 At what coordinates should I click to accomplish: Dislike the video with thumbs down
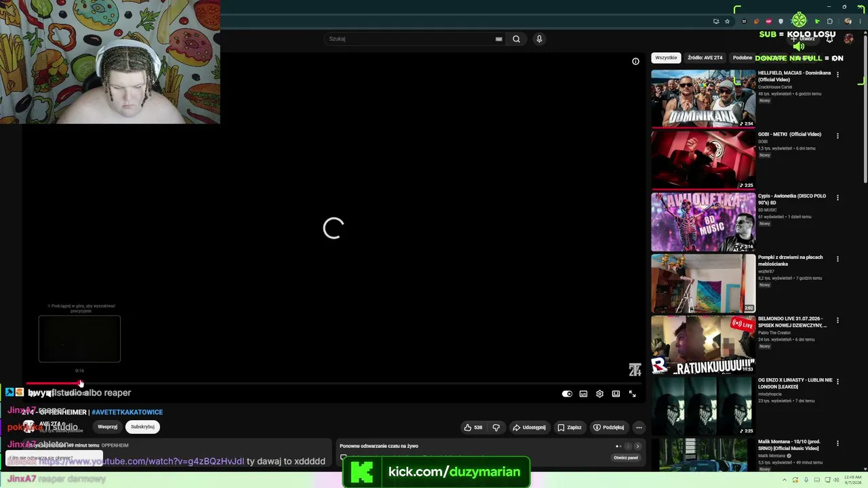pos(496,428)
